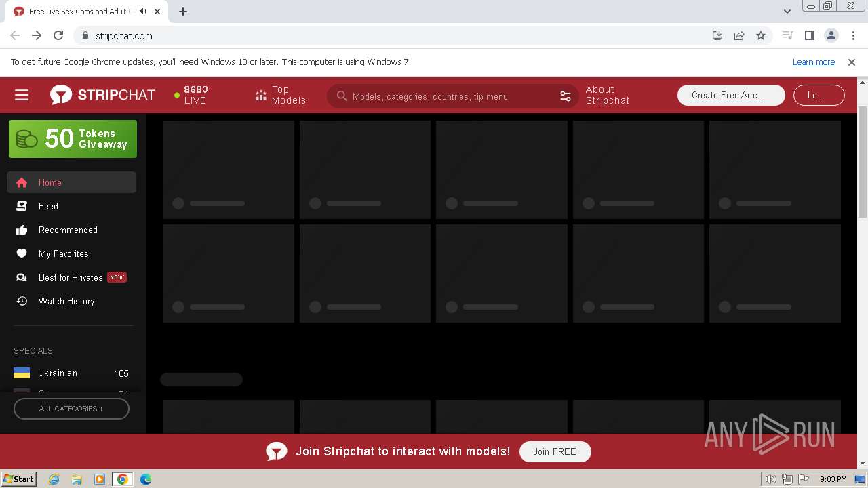Click the volume tray icon
This screenshot has width=868, height=488.
click(x=771, y=479)
